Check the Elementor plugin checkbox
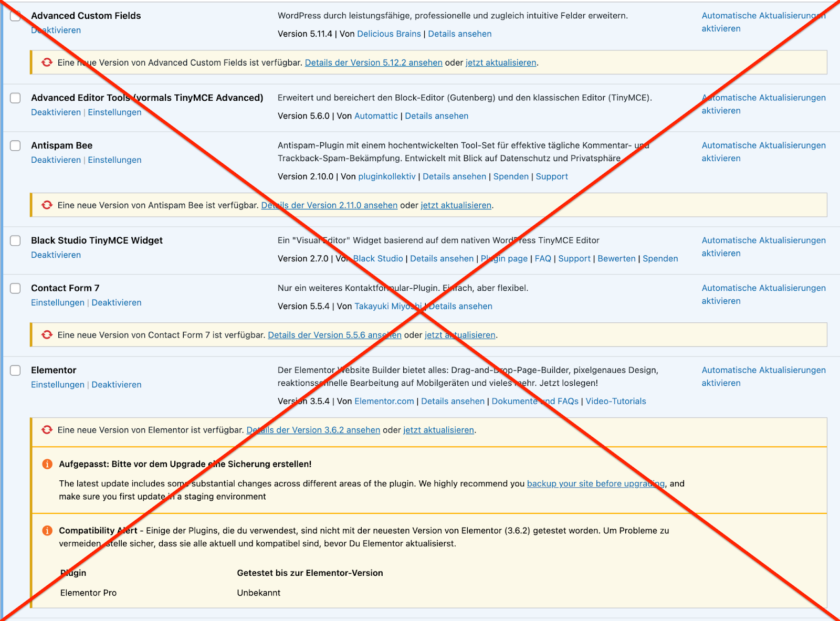 coord(15,371)
